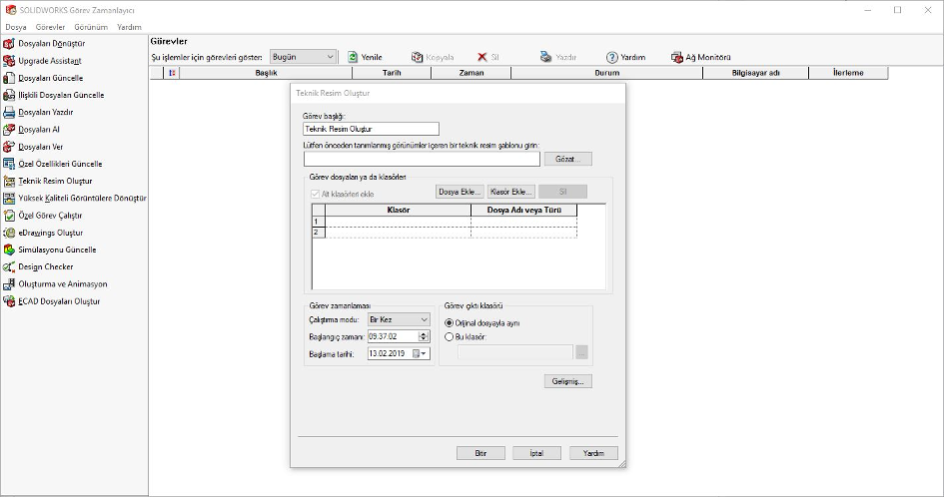Screen dimensions: 944x498
Task: Open the Görünüm menu
Action: [91, 26]
